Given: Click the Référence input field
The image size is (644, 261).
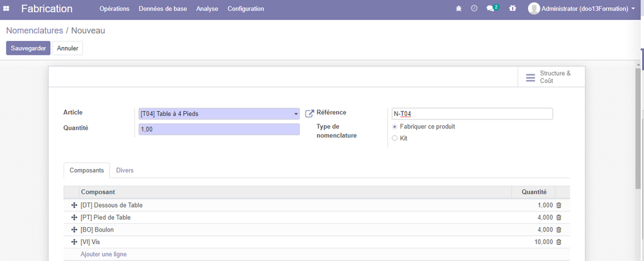Looking at the screenshot, I should click(471, 114).
